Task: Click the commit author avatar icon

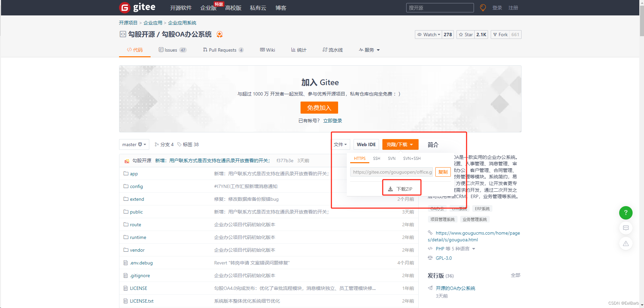Action: (x=127, y=161)
